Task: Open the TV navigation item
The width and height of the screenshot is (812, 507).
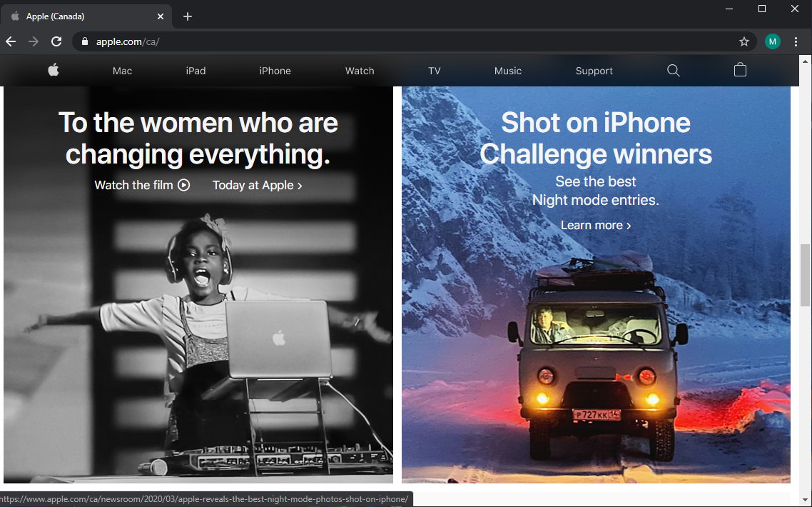Action: point(435,71)
